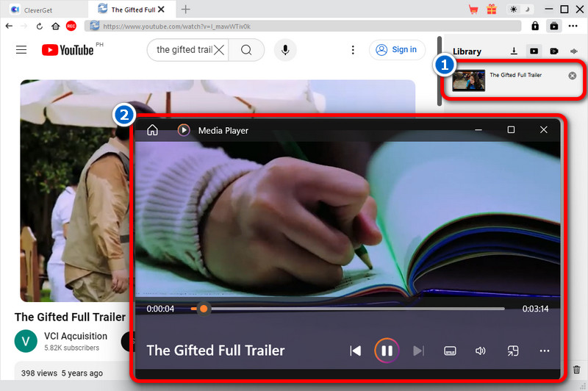Image resolution: width=588 pixels, height=391 pixels.
Task: Go to YouTube home via logo
Action: 68,50
